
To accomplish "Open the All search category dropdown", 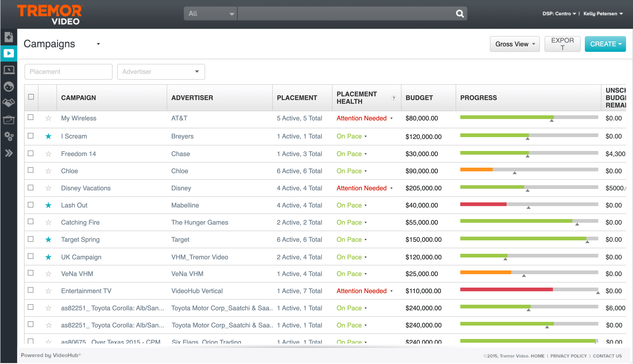I will [210, 13].
